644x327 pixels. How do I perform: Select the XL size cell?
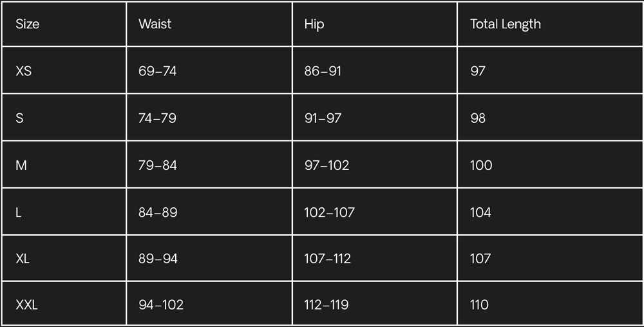coord(23,259)
